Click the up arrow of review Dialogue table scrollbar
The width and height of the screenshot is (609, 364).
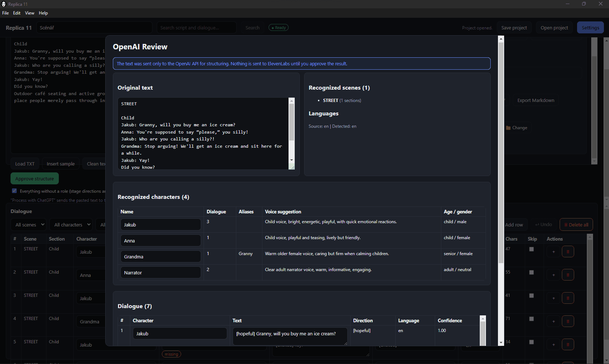pyautogui.click(x=483, y=319)
